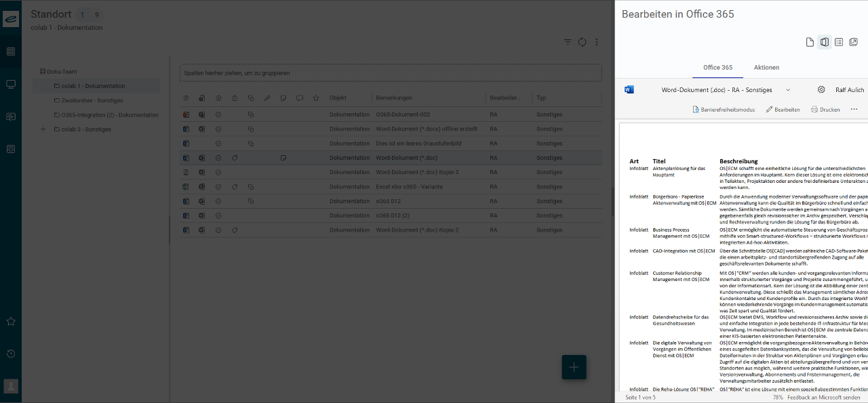Switch to the Aktionen tab
Image resolution: width=868 pixels, height=403 pixels.
click(x=766, y=68)
